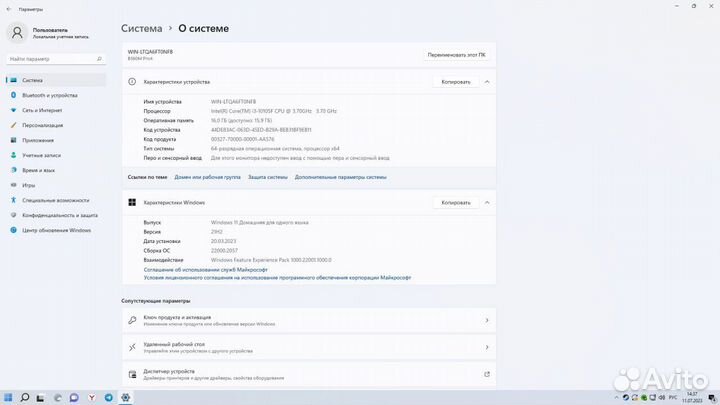The image size is (720, 405).
Task: Click the Settings gear on taskbar
Action: [x=125, y=397]
